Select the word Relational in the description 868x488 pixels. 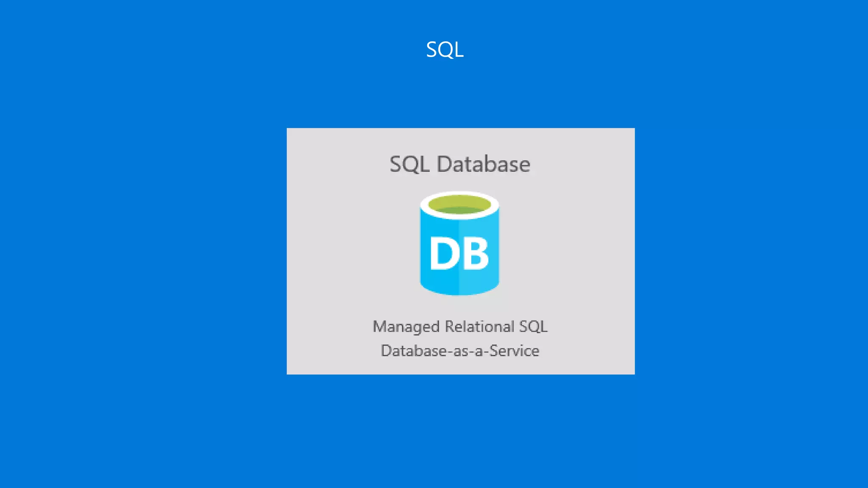(479, 327)
